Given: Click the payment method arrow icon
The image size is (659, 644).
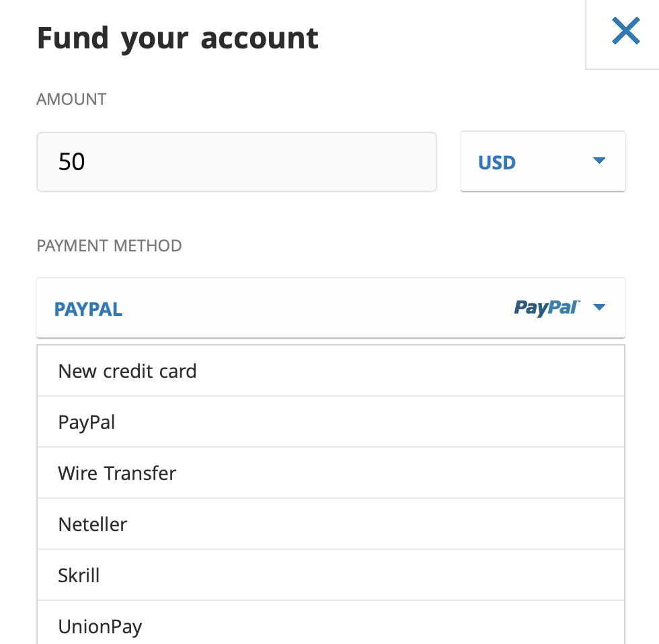Looking at the screenshot, I should [x=599, y=307].
